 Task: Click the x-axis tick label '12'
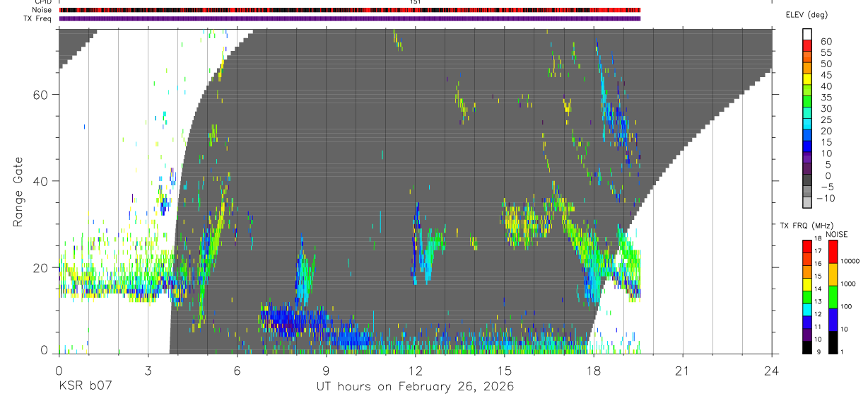(x=416, y=371)
